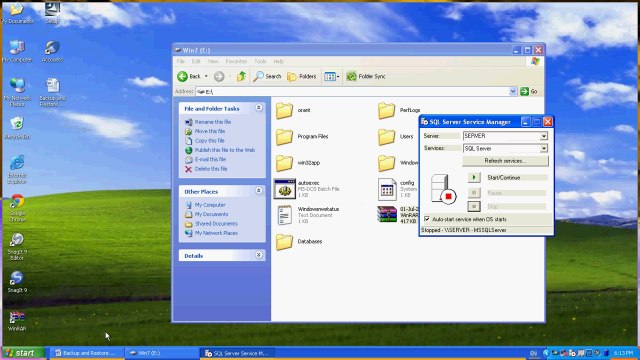Click Move this file link
The width and height of the screenshot is (640, 360).
point(210,131)
